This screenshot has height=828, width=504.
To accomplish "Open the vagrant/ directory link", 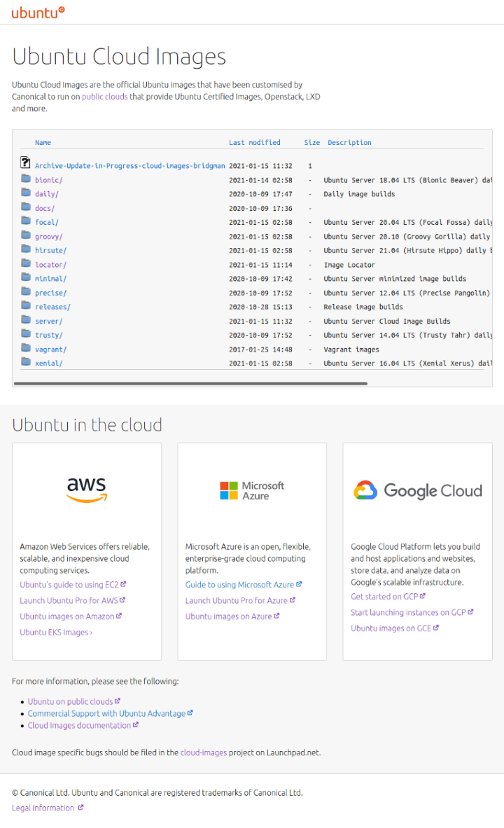I will pos(50,350).
